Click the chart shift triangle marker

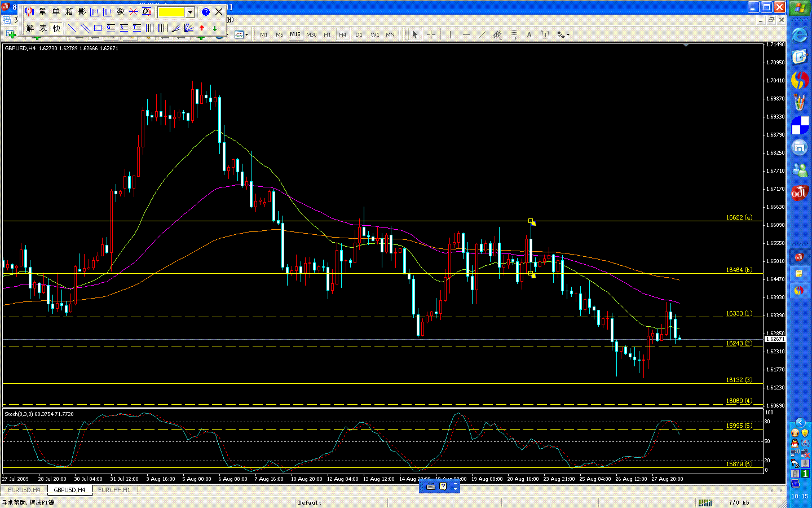point(686,45)
